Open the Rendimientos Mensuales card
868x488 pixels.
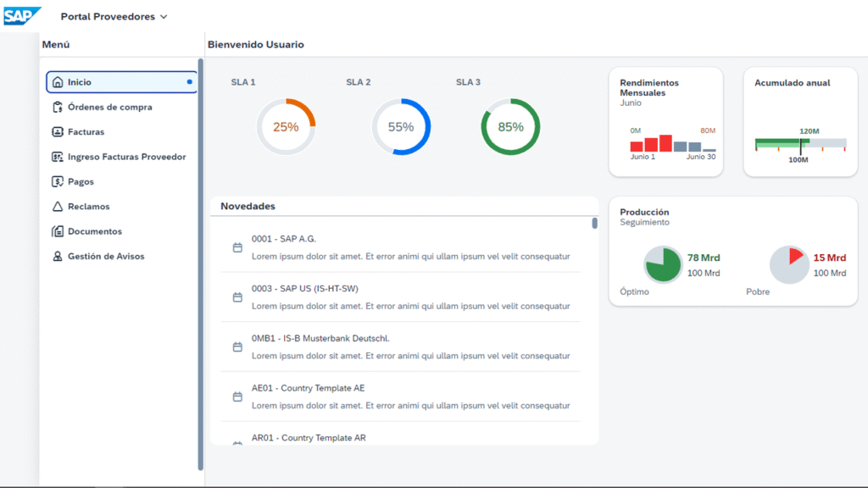(665, 121)
